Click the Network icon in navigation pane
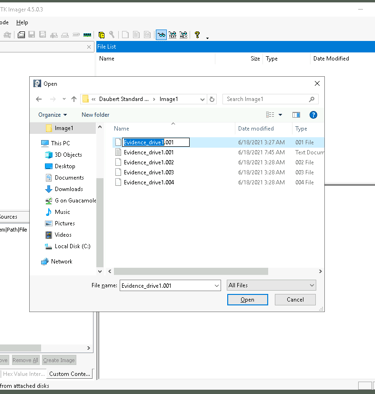 (45, 262)
